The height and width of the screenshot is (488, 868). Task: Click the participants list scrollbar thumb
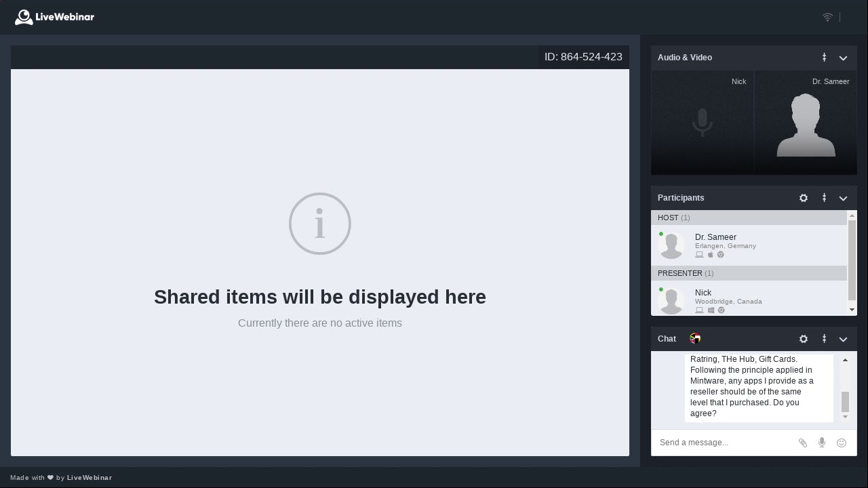[x=852, y=260]
